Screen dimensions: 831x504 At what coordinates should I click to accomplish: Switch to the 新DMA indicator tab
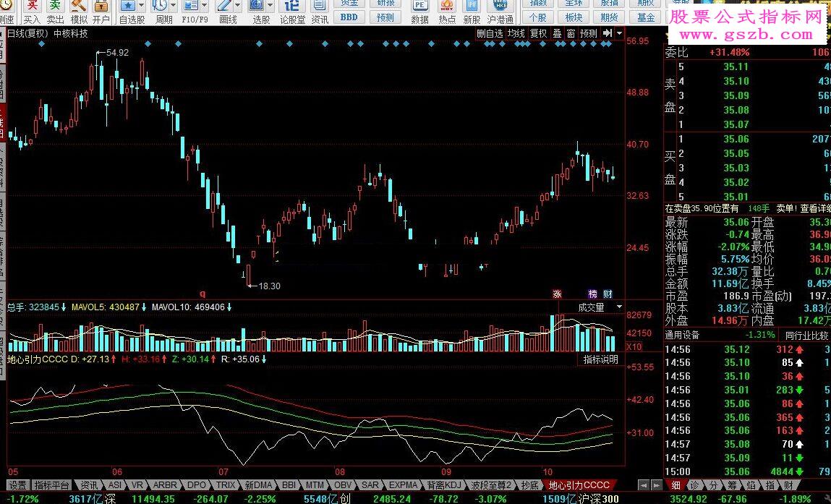(x=258, y=485)
